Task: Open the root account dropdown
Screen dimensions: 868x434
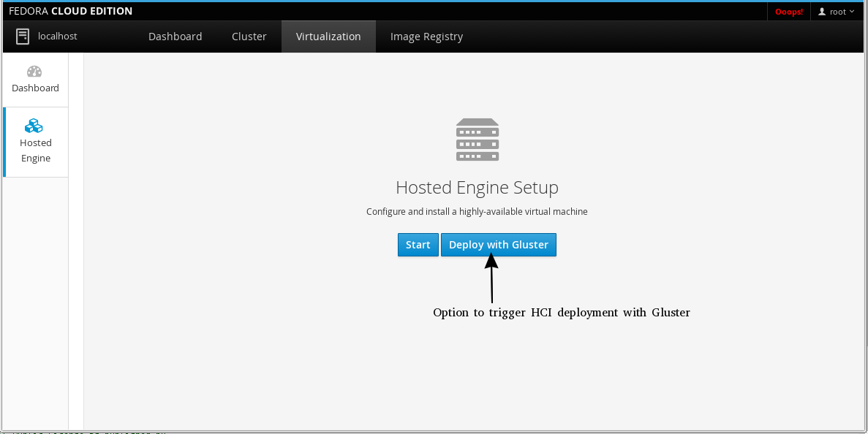Action: tap(836, 11)
